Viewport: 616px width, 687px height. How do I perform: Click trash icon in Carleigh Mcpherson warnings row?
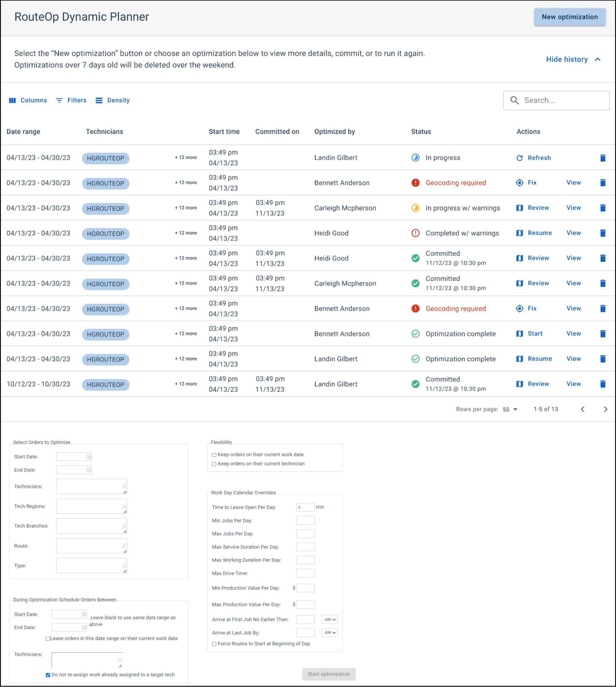602,208
